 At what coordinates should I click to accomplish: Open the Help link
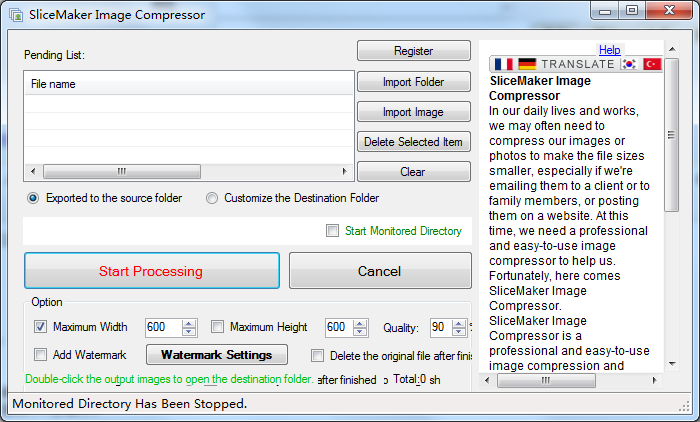coord(609,50)
